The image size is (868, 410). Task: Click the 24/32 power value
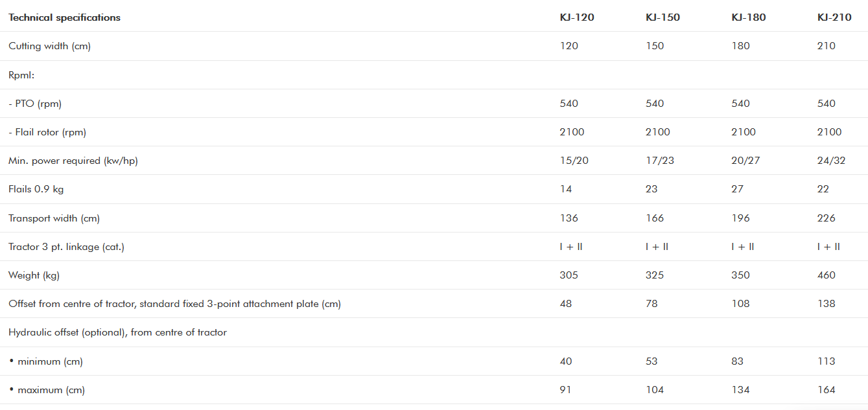click(x=832, y=161)
